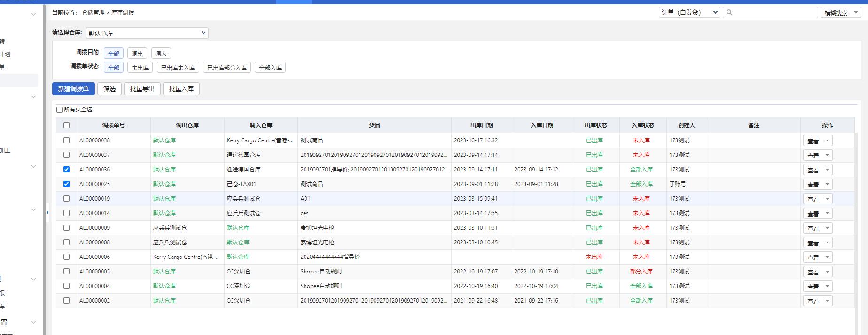Open the 默认仓库 warehouse dropdown
This screenshot has height=335, width=868.
coord(147,33)
